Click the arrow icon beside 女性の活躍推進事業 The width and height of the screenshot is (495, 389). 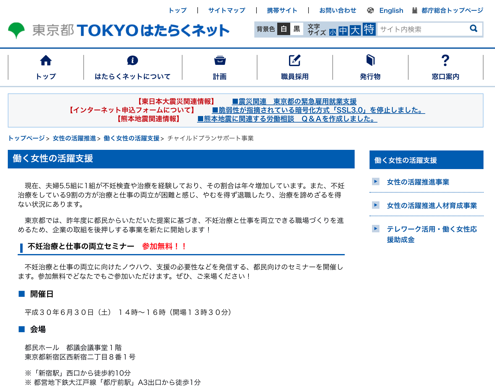[376, 181]
